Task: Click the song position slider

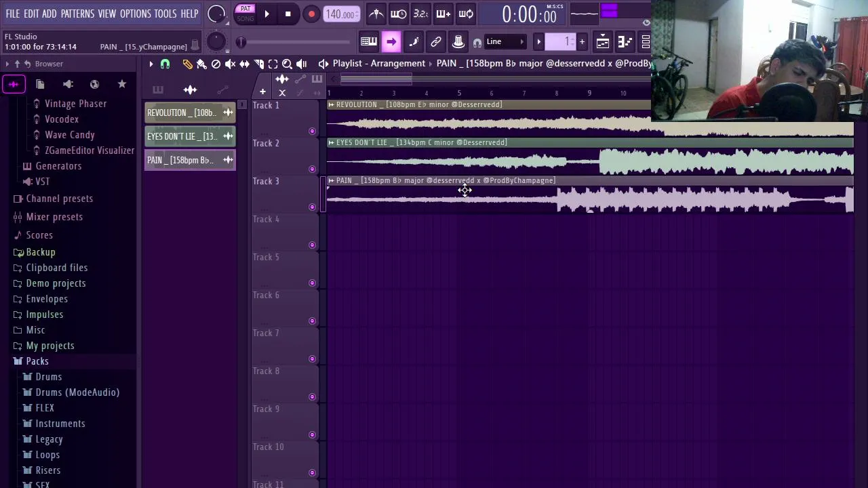Action: [x=295, y=43]
